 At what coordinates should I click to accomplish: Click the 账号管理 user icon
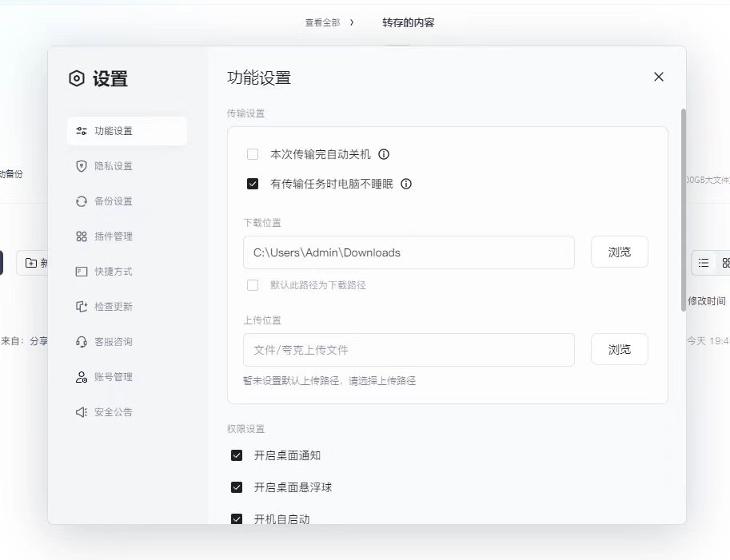81,377
